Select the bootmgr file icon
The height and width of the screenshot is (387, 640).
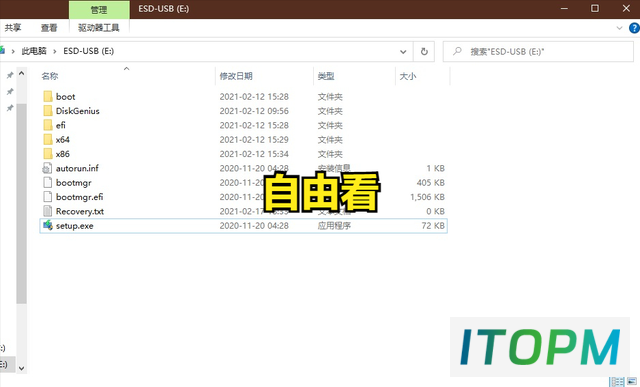coord(48,182)
